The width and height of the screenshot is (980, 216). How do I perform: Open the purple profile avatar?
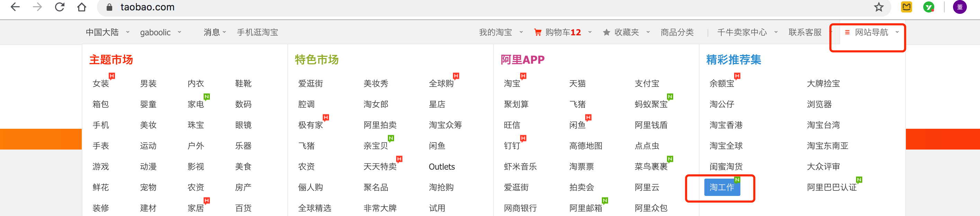[x=960, y=7]
